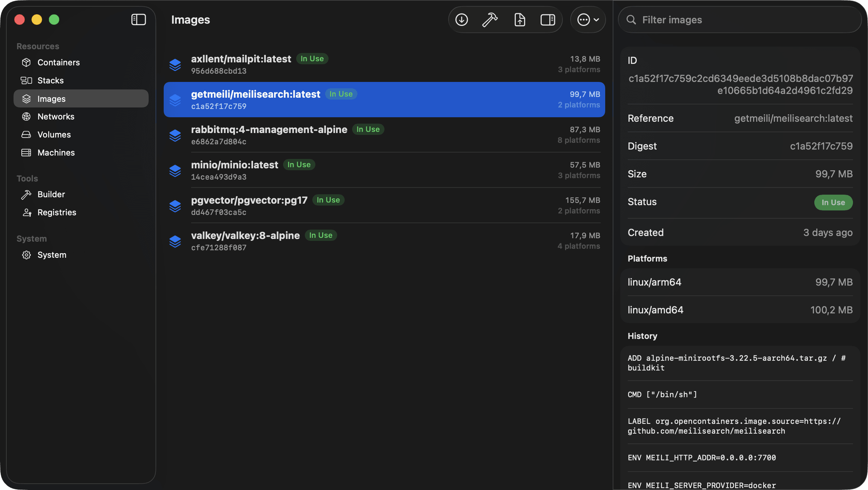This screenshot has width=868, height=490.
Task: Select Images in the sidebar
Action: click(81, 98)
